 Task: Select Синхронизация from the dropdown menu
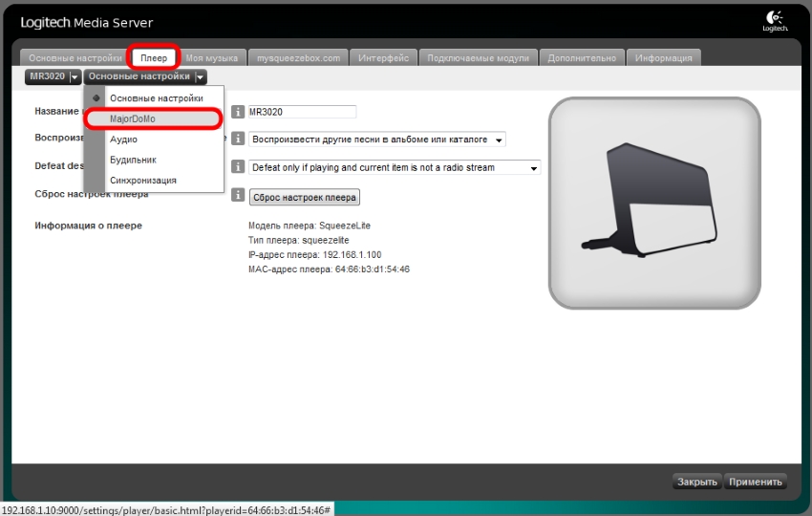tap(155, 181)
